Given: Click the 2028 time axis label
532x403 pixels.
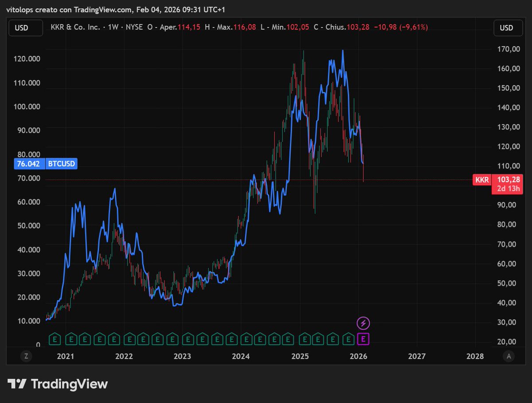Looking at the screenshot, I should pyautogui.click(x=476, y=356).
